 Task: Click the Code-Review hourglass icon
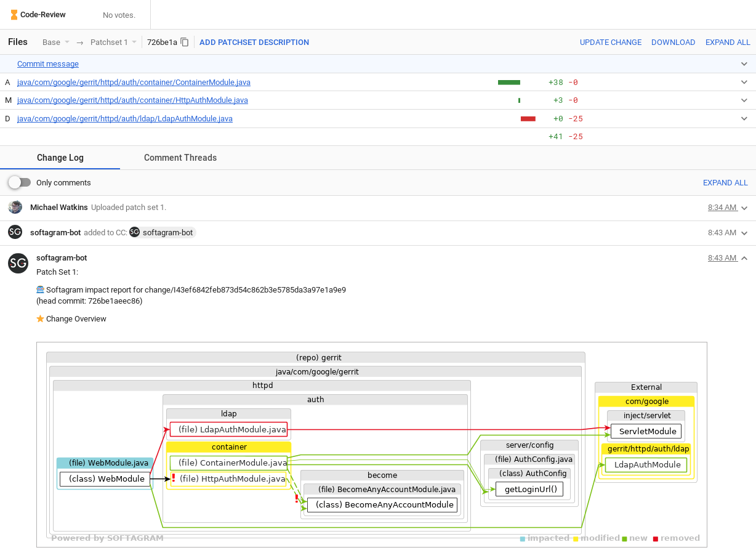[14, 15]
